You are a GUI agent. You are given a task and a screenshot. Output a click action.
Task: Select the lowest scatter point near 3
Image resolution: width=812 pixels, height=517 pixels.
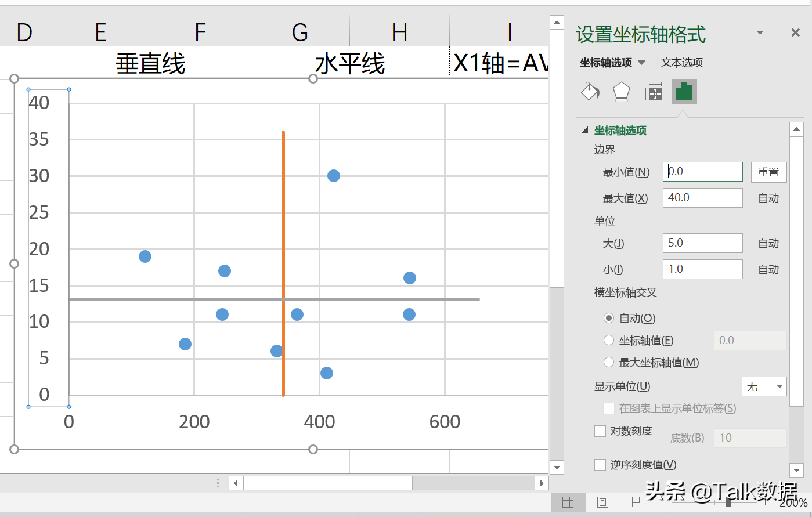pyautogui.click(x=327, y=373)
